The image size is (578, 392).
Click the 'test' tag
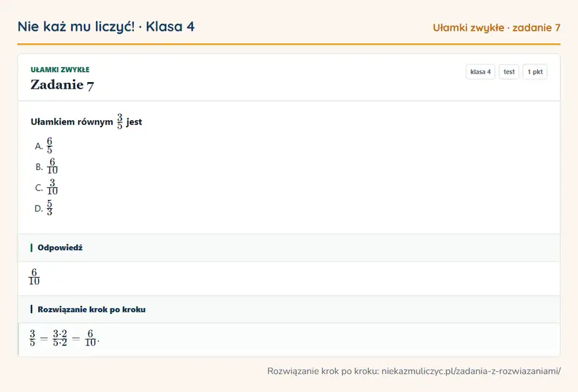click(x=508, y=72)
